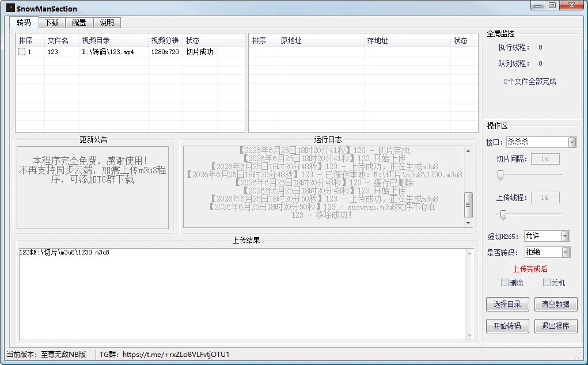Click the 切片间隔 value field 1s
Screen dimensions: 588x365
(x=545, y=159)
